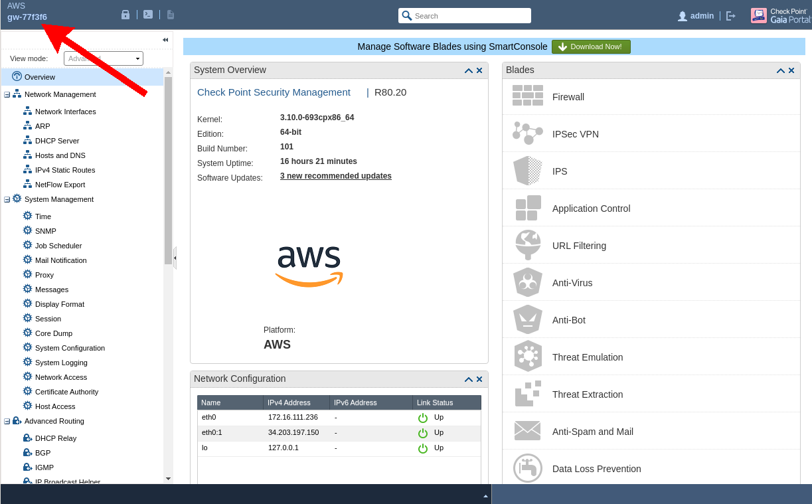Sort by the IPv4 Address column header
The height and width of the screenshot is (504, 812).
[297, 402]
